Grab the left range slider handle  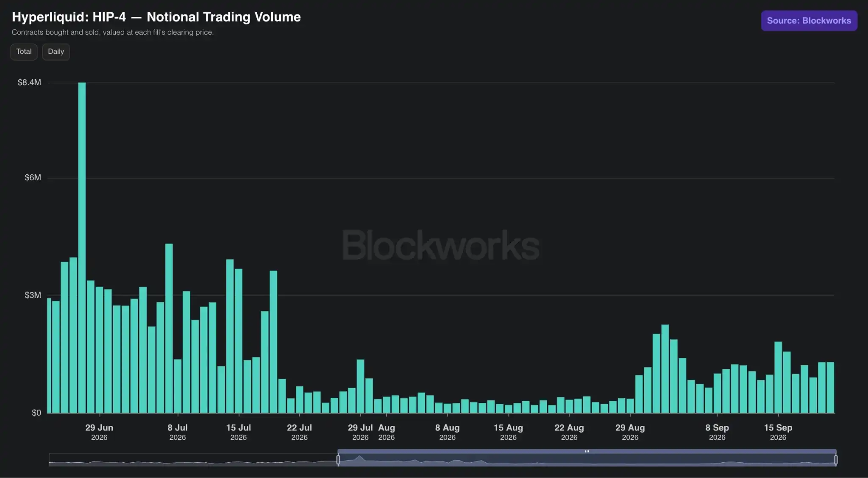click(338, 459)
